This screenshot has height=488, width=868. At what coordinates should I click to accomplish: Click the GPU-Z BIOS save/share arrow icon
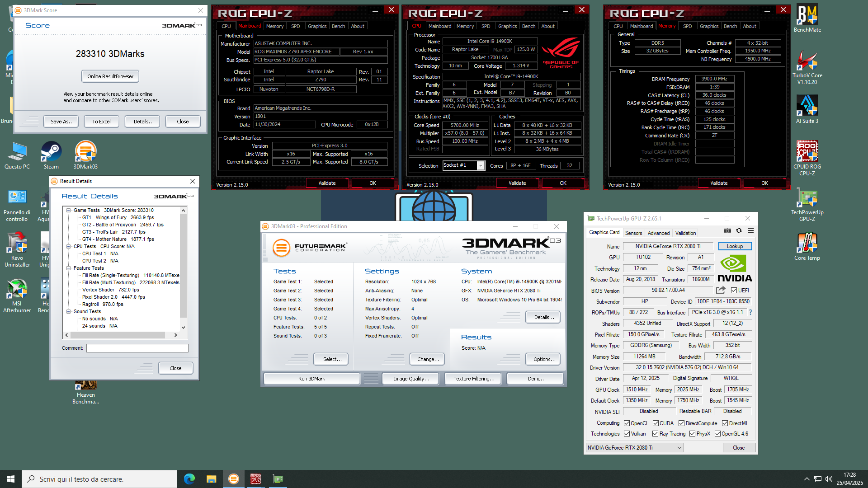[x=721, y=290]
